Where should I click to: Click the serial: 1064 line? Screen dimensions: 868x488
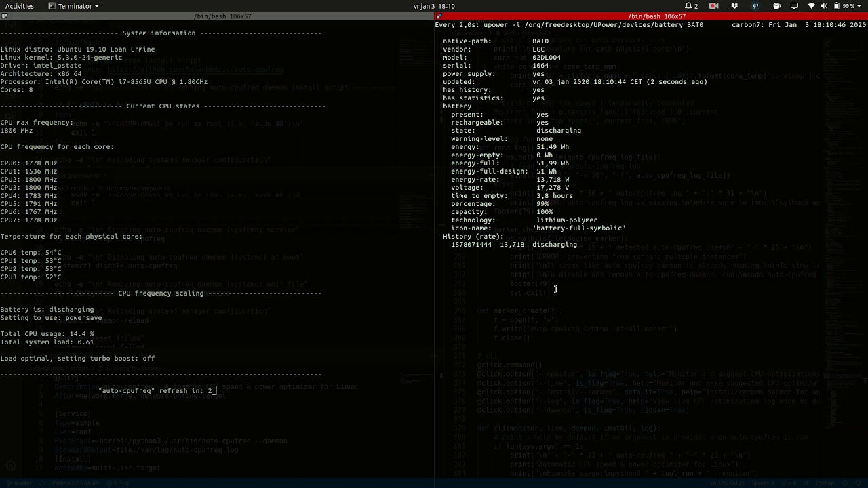point(496,65)
